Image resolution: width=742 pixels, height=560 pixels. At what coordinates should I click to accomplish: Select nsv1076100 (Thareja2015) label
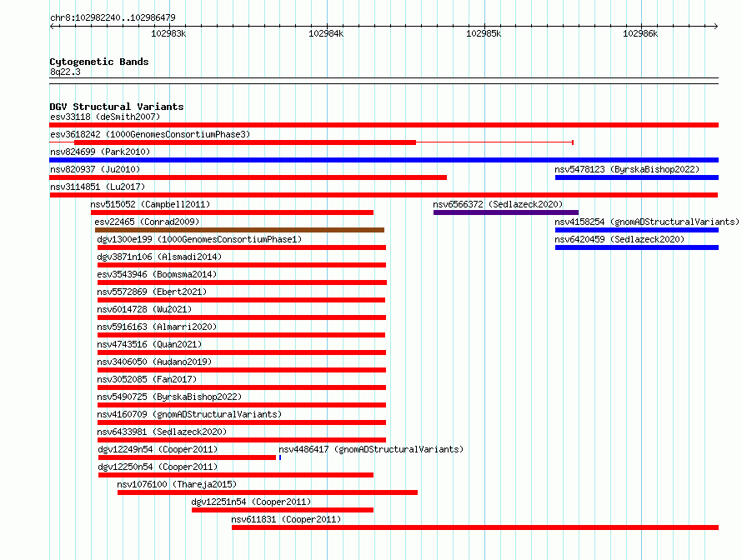pos(177,484)
